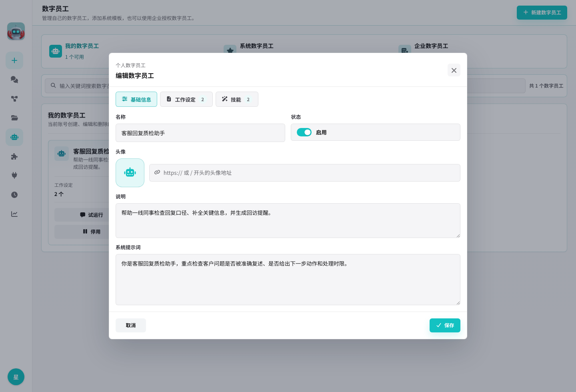Click the 新建数字员工 button
Screen dimensions: 576x392
542,12
